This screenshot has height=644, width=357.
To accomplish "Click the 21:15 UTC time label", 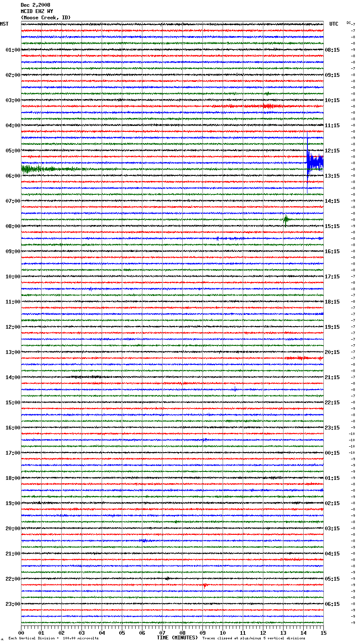I will point(332,377).
